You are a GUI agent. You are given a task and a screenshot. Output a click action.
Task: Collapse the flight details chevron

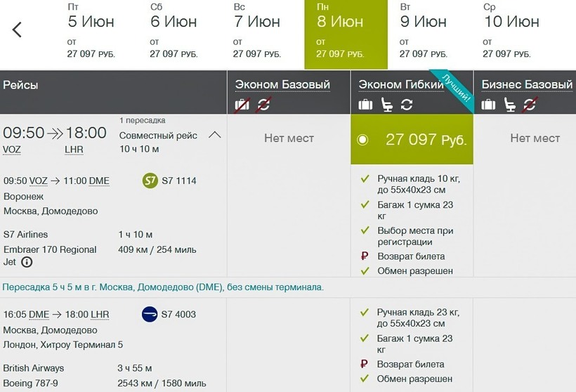click(x=215, y=135)
